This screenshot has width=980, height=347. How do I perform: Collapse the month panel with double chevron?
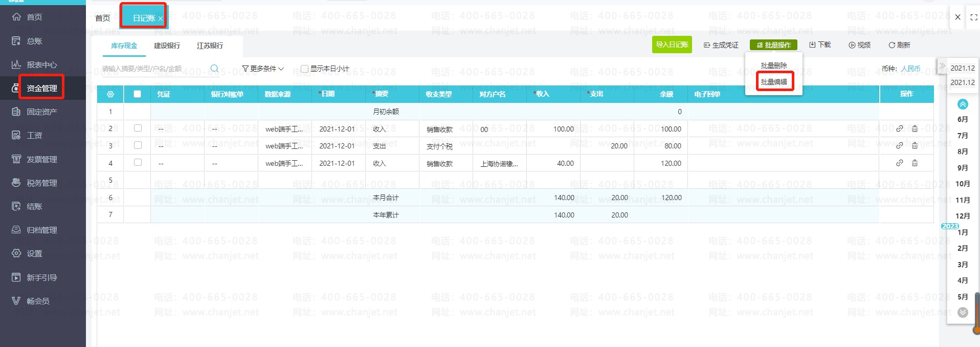[942, 66]
